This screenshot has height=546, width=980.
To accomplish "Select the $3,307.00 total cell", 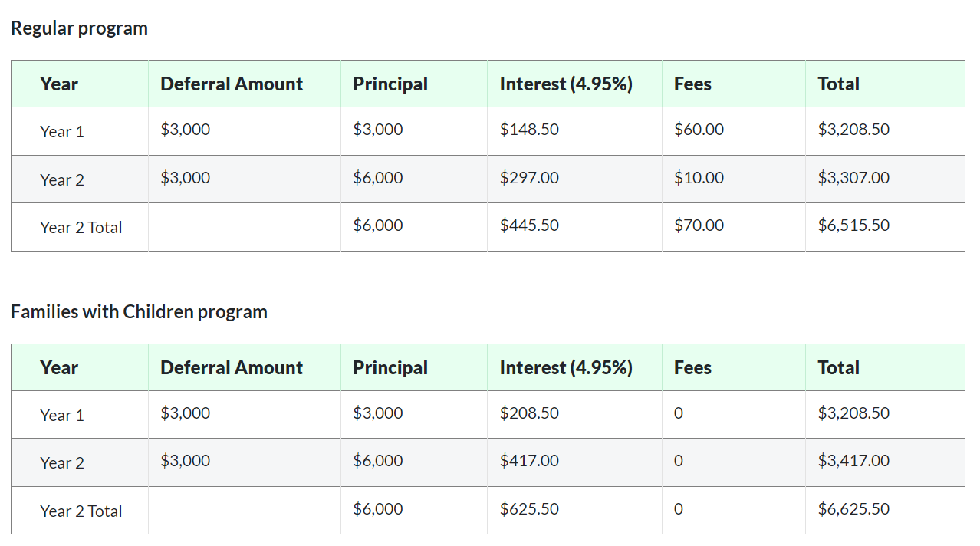I will point(853,178).
